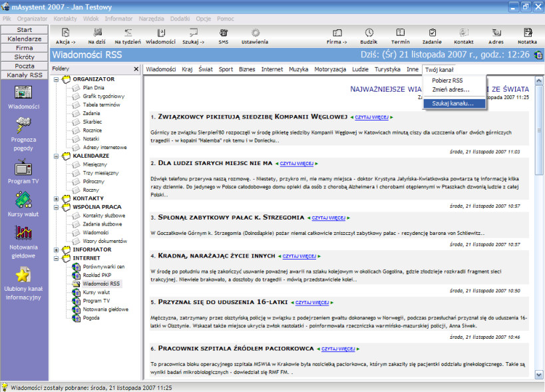Switch to the Motoryzacja news tab
Viewport: 545px width, 392px height.
pos(330,69)
